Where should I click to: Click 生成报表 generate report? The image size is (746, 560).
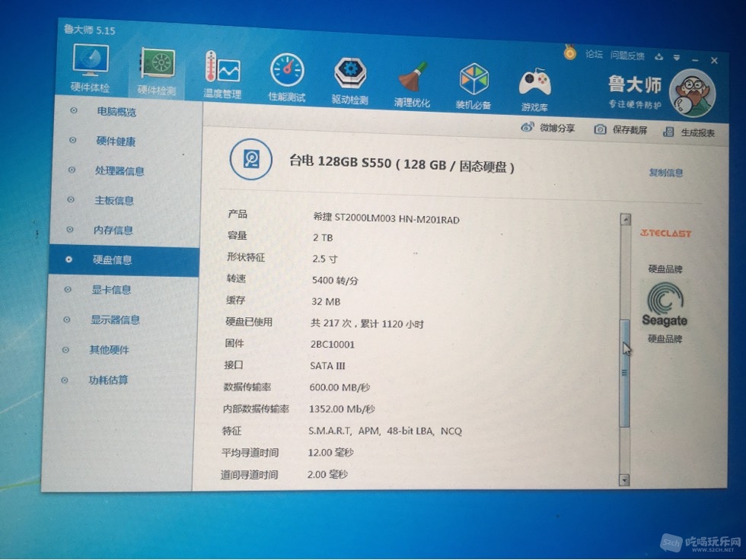pos(689,132)
